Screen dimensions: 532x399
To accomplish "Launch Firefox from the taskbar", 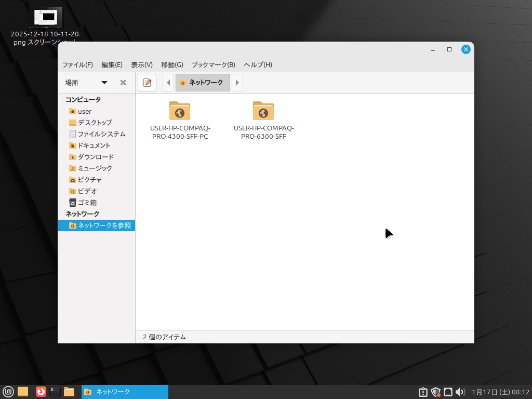I will click(41, 392).
